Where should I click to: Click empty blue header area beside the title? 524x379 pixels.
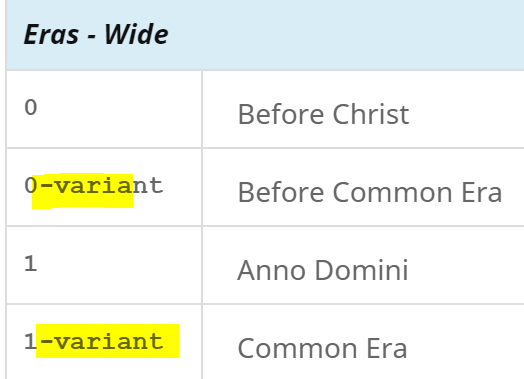[x=344, y=34]
